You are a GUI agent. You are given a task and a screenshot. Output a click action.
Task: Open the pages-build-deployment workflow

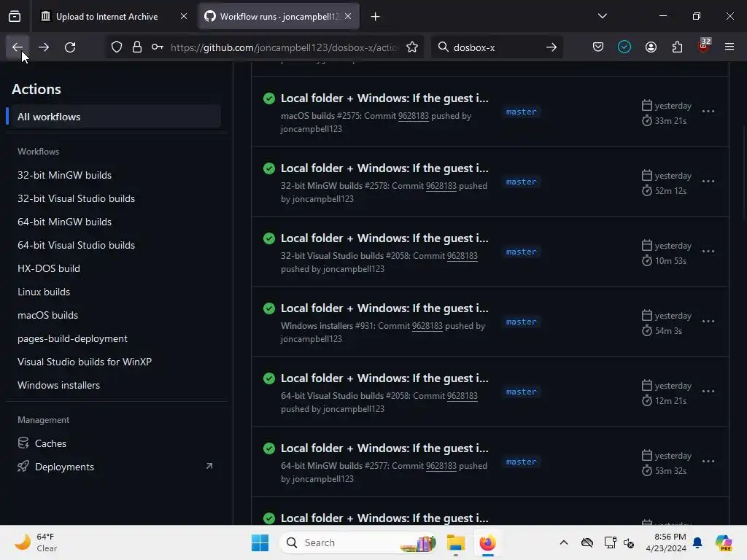[x=72, y=338]
